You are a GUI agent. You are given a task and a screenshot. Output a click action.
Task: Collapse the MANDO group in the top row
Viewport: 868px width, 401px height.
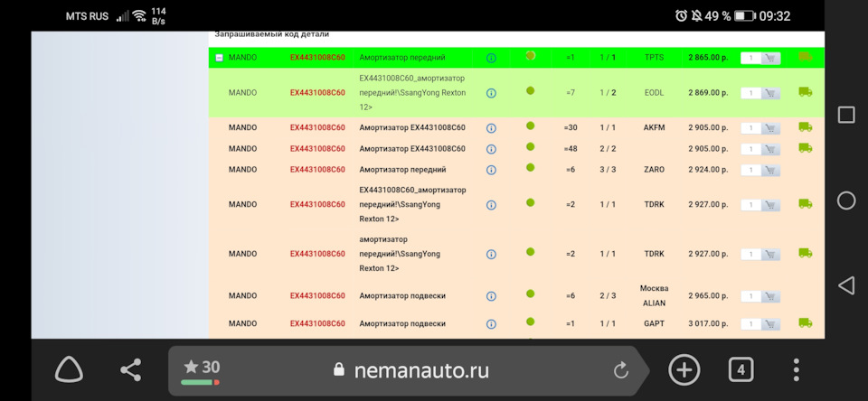219,58
